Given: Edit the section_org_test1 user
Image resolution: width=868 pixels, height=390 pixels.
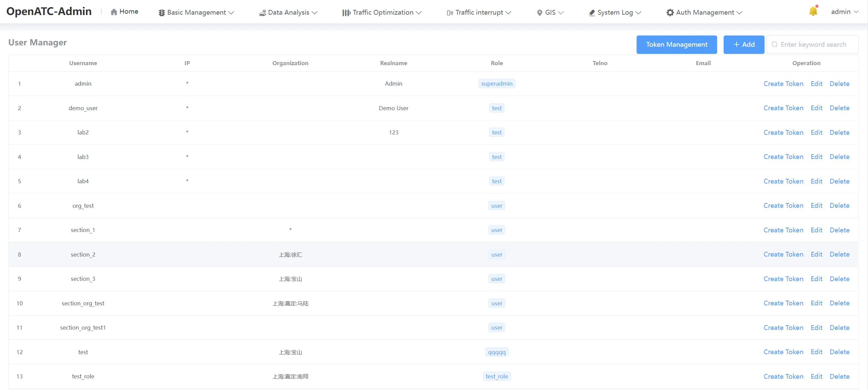Looking at the screenshot, I should click(x=816, y=328).
